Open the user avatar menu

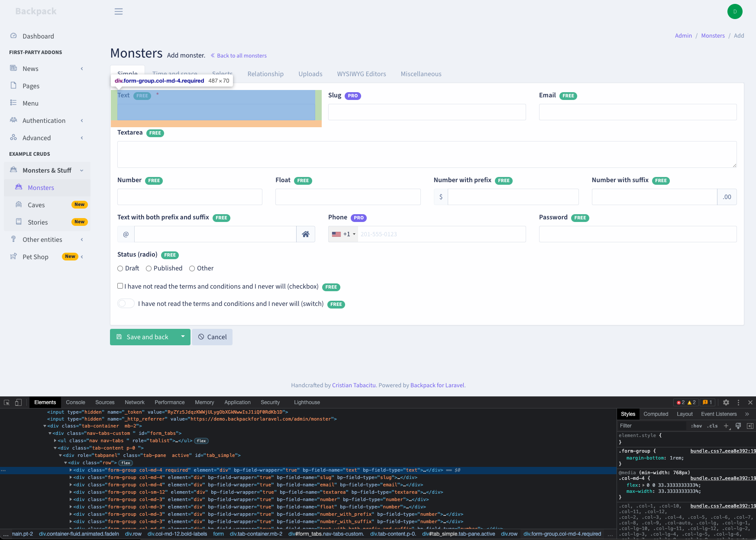click(735, 11)
